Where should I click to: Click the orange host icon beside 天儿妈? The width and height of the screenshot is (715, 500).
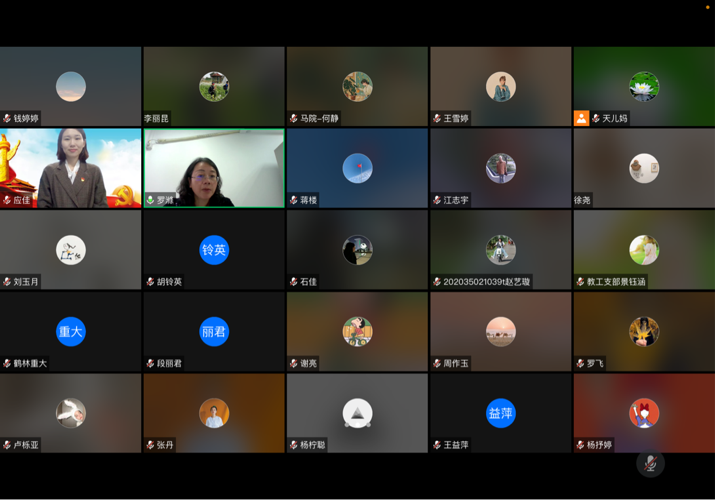click(581, 118)
